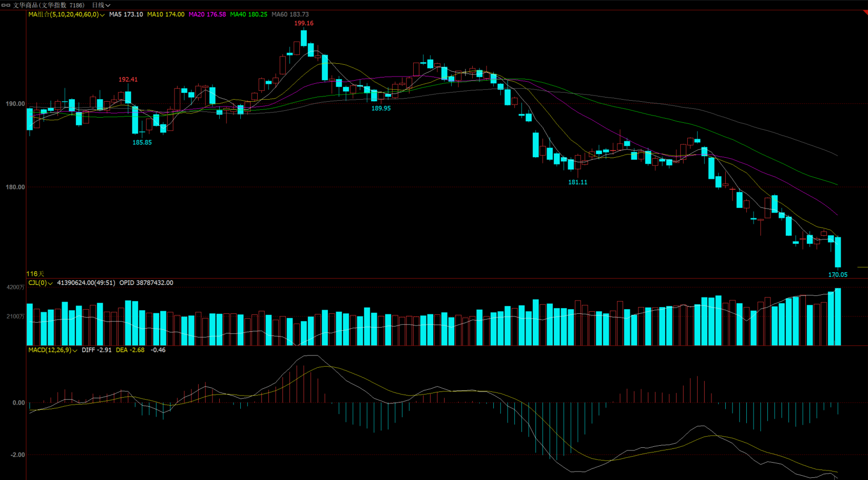The height and width of the screenshot is (480, 868).
Task: Select the gray MA60 183.73 legend
Action: point(290,15)
